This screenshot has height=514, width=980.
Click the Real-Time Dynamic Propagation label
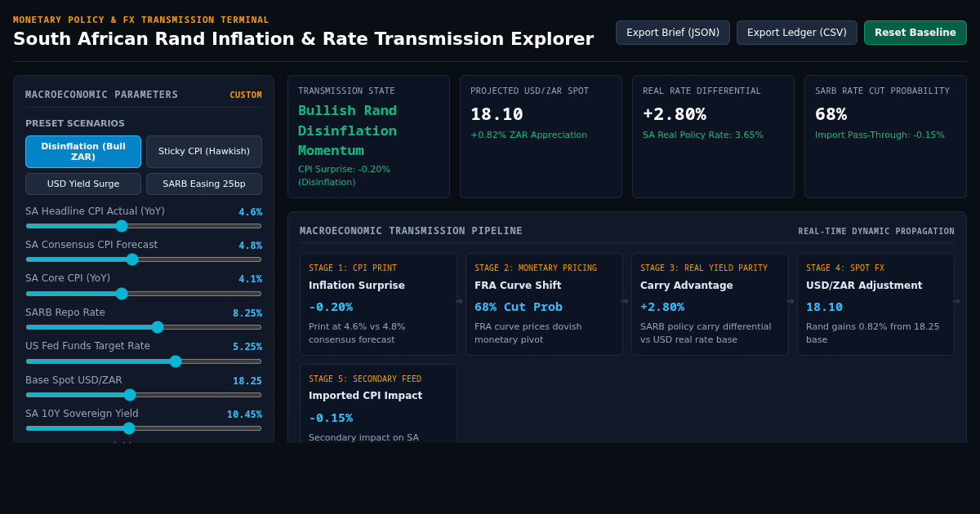click(x=876, y=232)
